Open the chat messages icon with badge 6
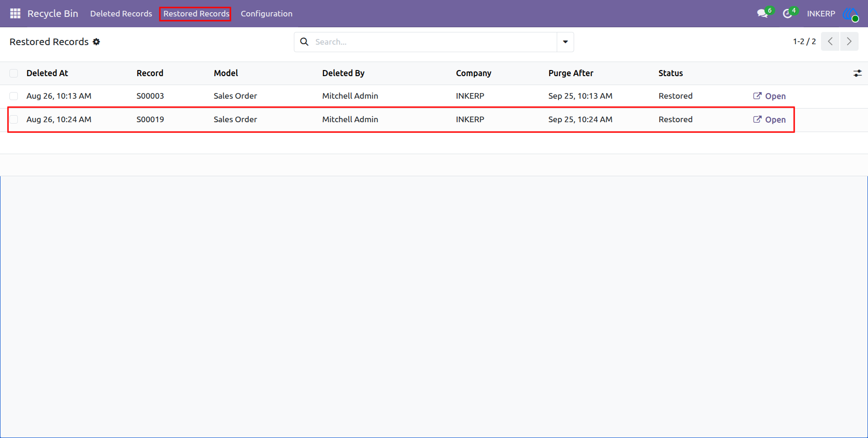 [x=763, y=13]
